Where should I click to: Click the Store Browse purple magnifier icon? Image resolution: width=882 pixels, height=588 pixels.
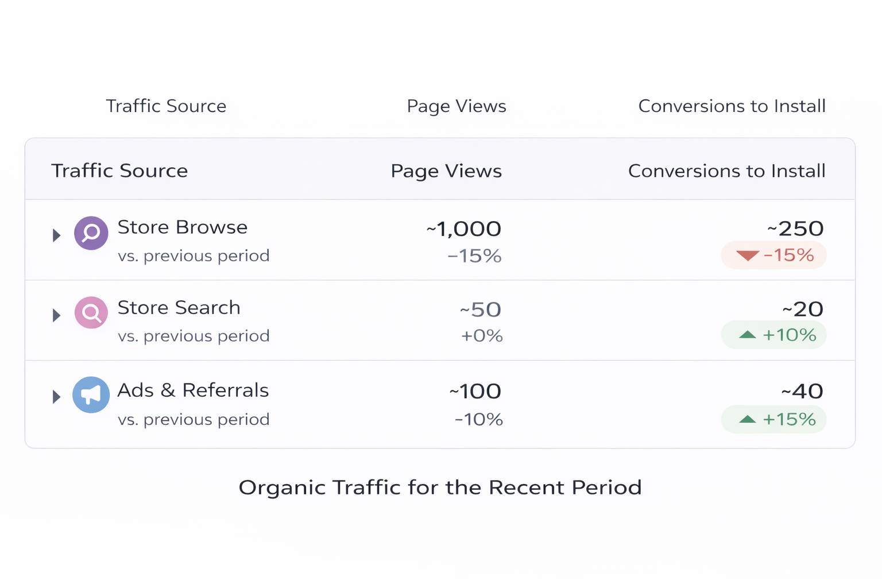coord(91,233)
